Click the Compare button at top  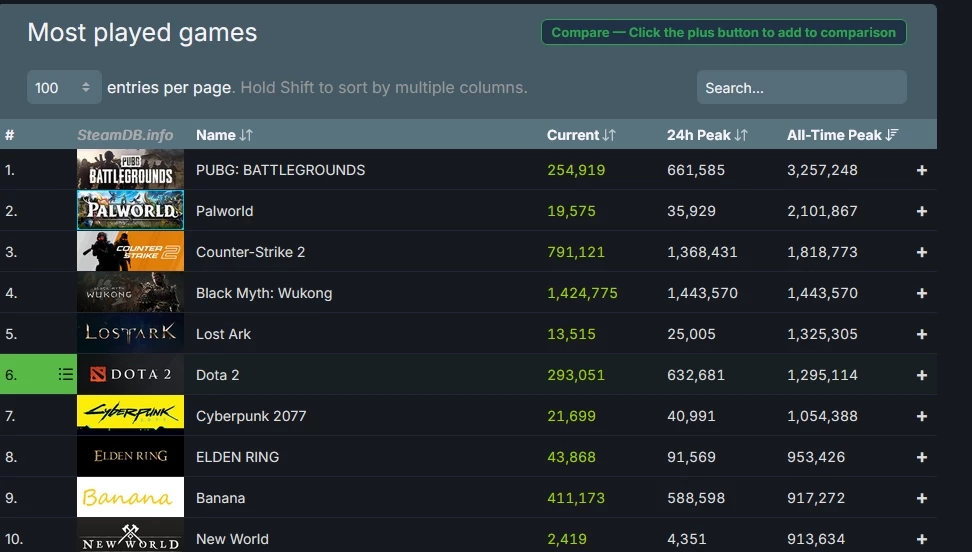723,32
